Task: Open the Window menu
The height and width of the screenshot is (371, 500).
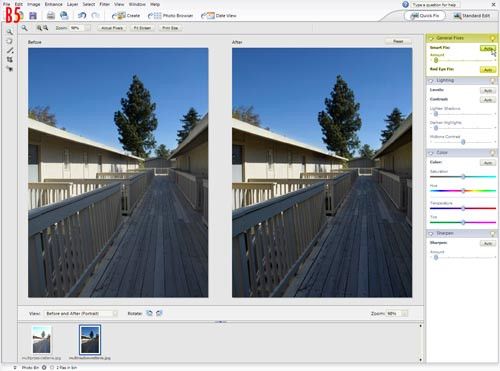Action: pos(137,4)
